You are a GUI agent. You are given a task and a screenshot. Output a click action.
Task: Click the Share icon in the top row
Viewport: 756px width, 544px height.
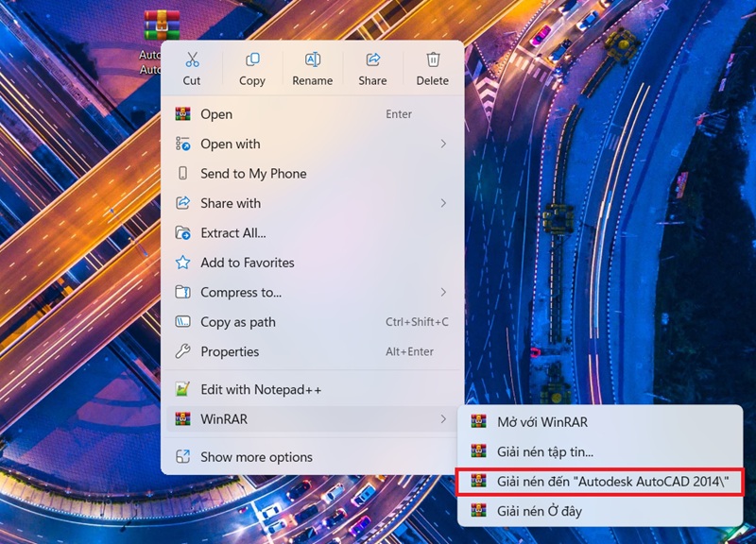click(372, 59)
